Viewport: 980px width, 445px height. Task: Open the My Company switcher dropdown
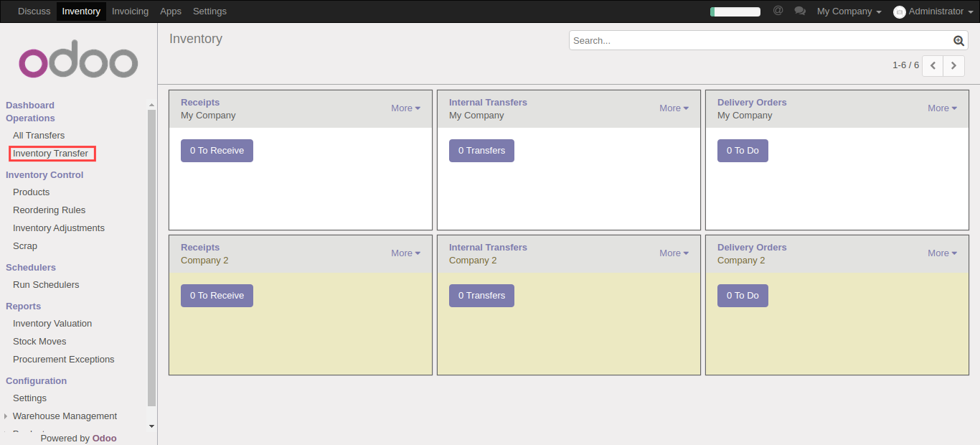[x=849, y=11]
